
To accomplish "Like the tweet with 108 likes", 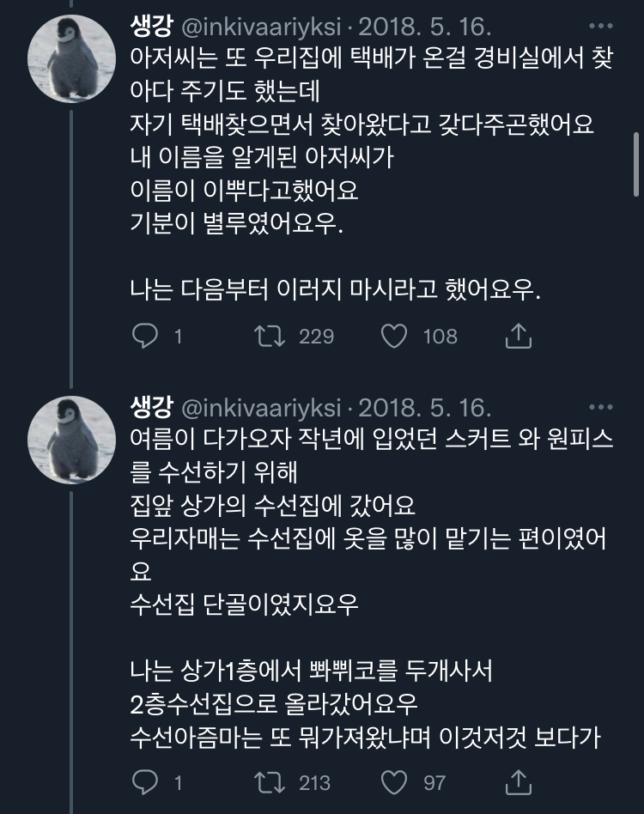I will [x=394, y=336].
